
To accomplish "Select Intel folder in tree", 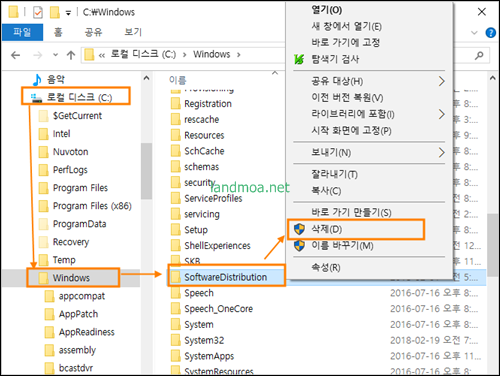I will point(61,134).
